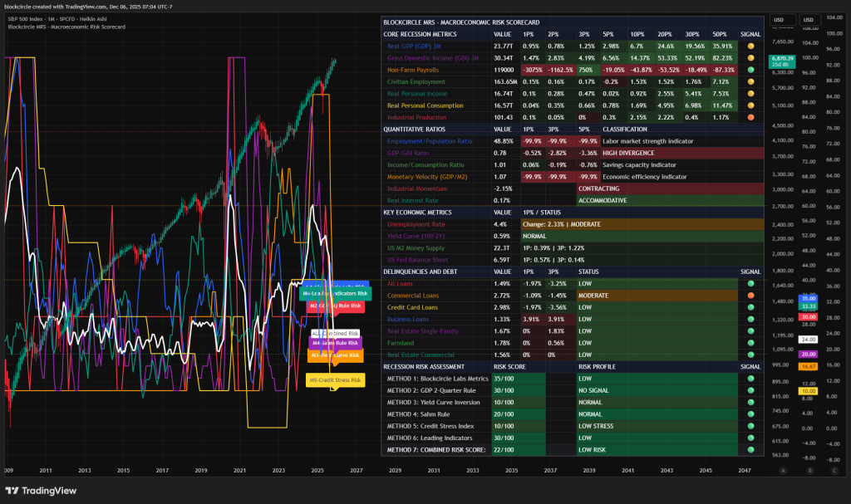Click the green signal dot beside Business Loans
Viewport: 851px width, 504px height.
[x=750, y=319]
